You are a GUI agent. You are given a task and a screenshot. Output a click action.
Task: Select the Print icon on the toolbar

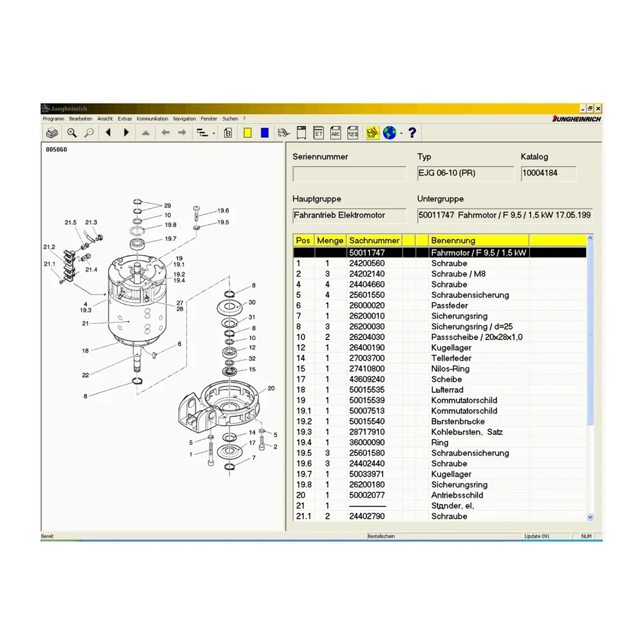[x=52, y=133]
